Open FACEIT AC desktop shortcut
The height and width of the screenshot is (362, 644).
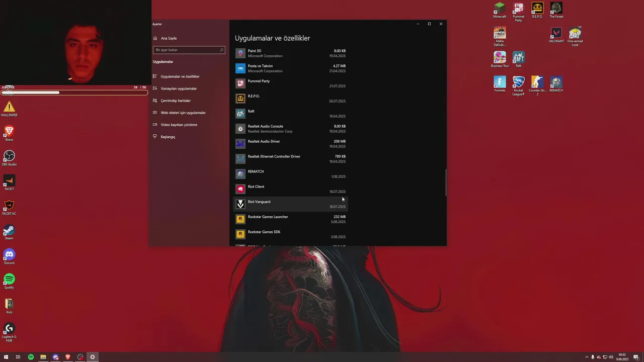coord(9,207)
